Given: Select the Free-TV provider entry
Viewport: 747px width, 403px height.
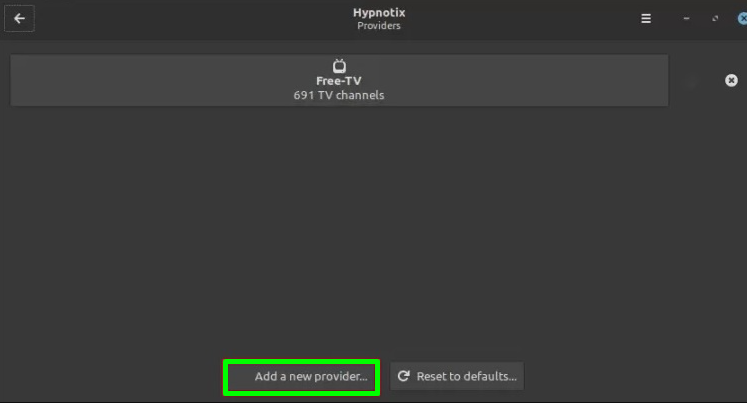Looking at the screenshot, I should 339,80.
